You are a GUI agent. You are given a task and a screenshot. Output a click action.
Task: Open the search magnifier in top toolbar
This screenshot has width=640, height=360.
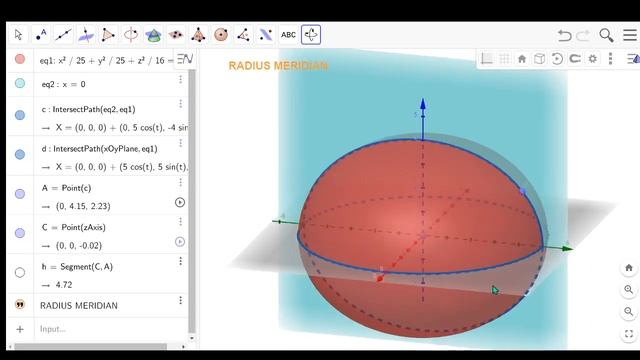pyautogui.click(x=606, y=35)
